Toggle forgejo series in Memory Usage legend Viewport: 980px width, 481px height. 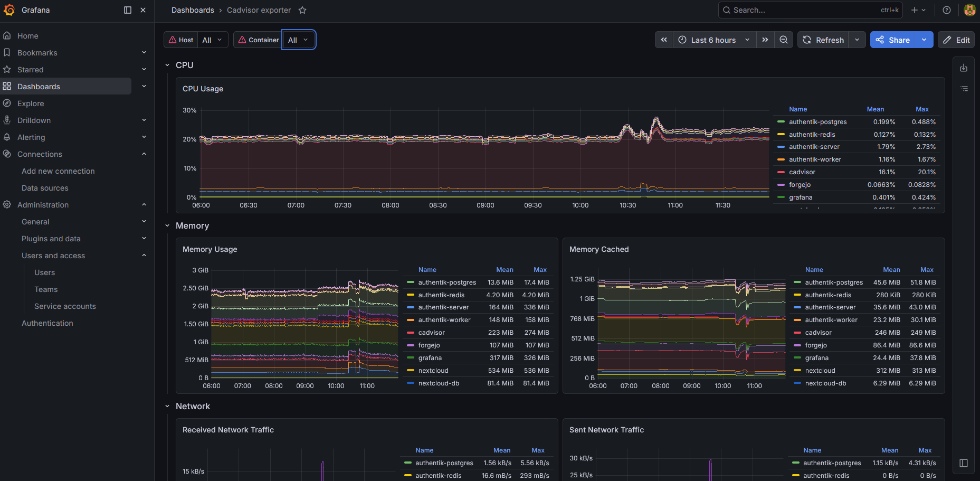(429, 345)
